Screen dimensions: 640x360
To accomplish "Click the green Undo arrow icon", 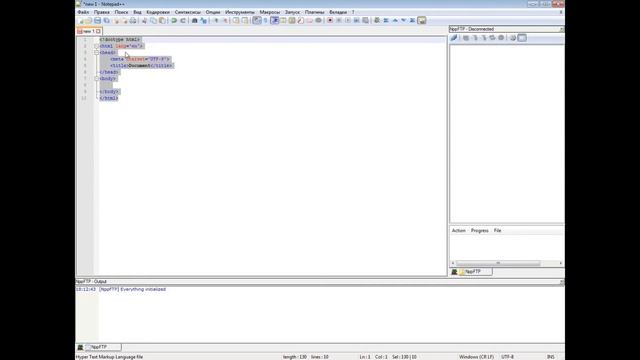I will [x=174, y=20].
